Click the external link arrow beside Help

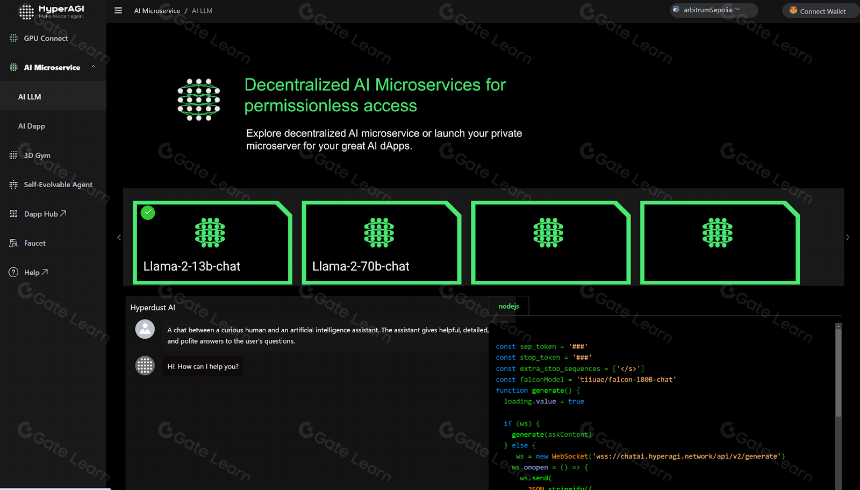44,272
